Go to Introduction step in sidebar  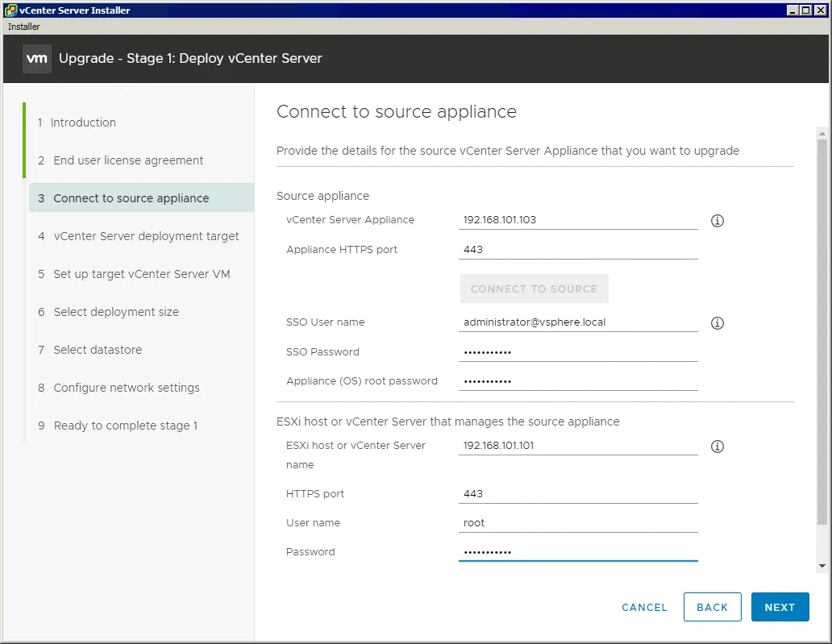(83, 123)
